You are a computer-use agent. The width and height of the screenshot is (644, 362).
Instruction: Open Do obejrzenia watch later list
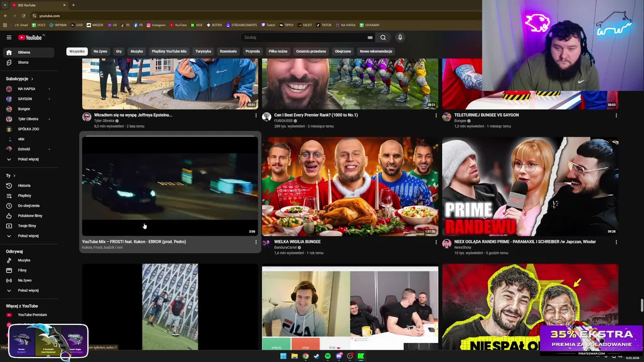(x=29, y=206)
